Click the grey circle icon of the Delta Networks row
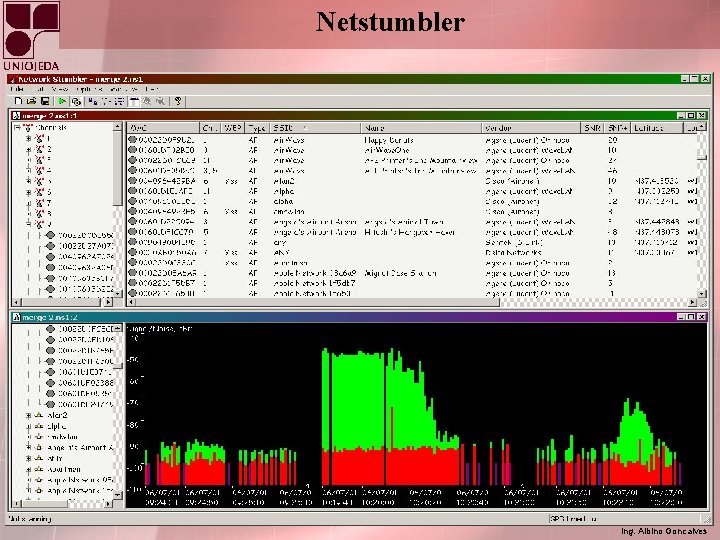This screenshot has width=720, height=540. (x=132, y=252)
